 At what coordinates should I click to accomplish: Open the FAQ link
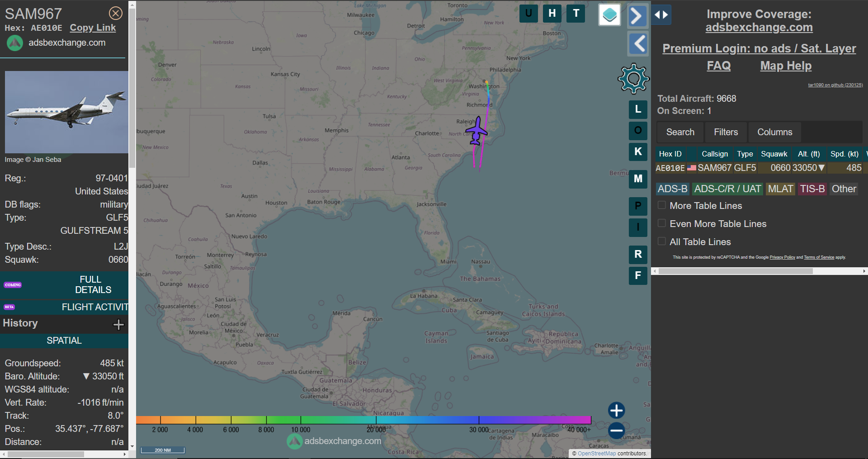point(718,66)
